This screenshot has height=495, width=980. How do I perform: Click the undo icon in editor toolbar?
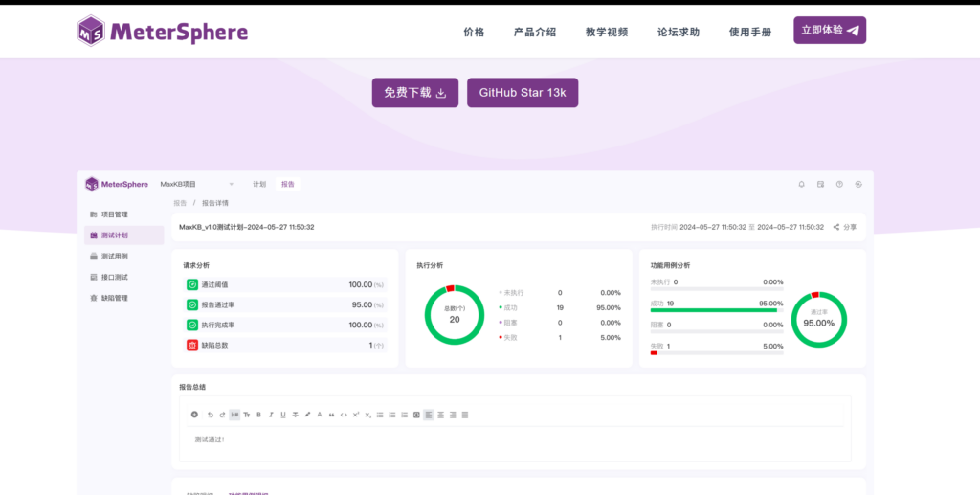[210, 415]
